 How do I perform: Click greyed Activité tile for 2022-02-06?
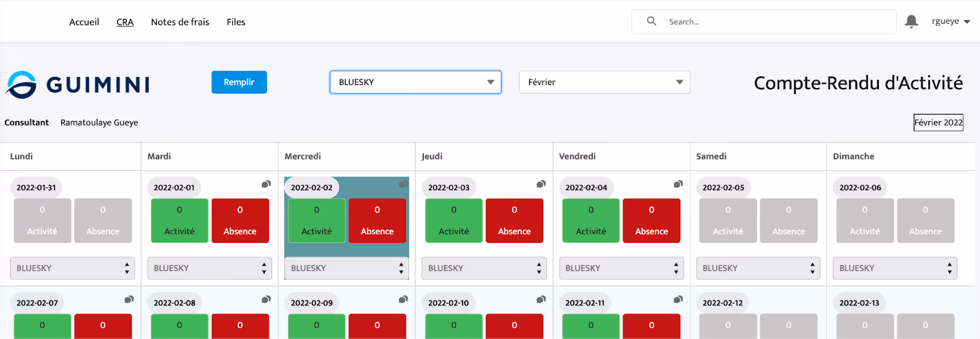(865, 220)
